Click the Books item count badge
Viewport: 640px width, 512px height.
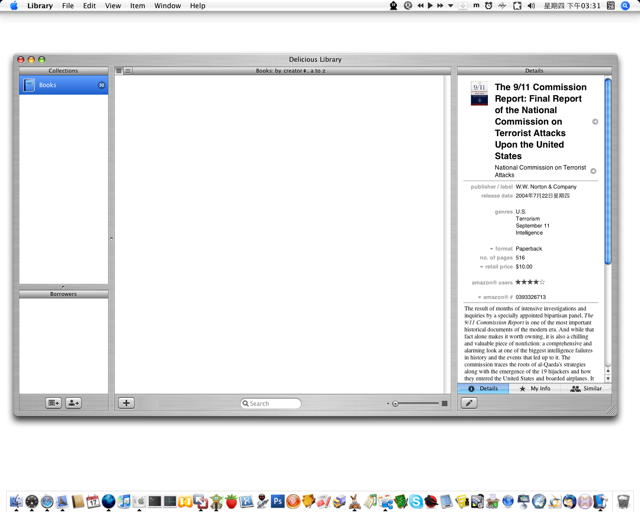click(x=101, y=85)
